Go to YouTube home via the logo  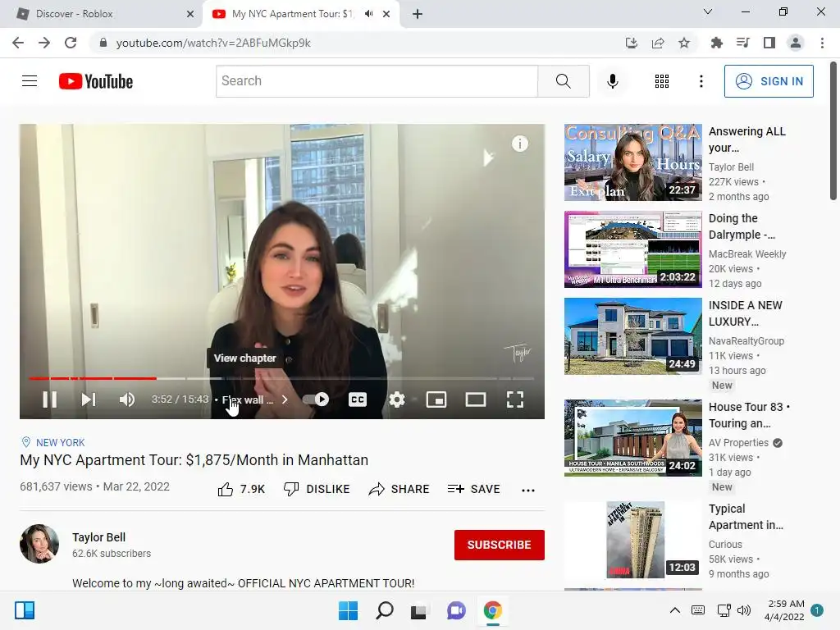[96, 81]
